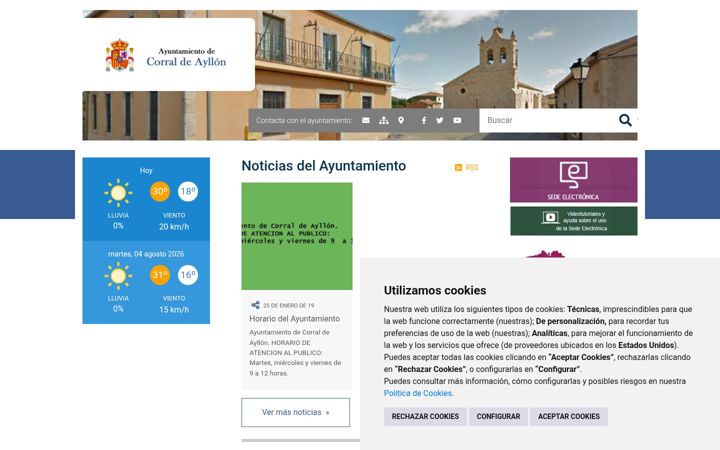Click Ver más noticias button
The width and height of the screenshot is (720, 450).
point(295,412)
